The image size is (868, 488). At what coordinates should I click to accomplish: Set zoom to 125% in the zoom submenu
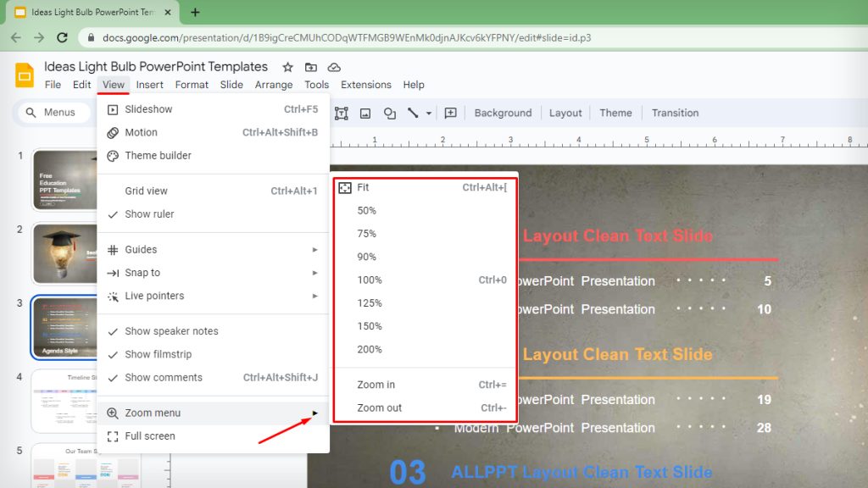(x=370, y=303)
